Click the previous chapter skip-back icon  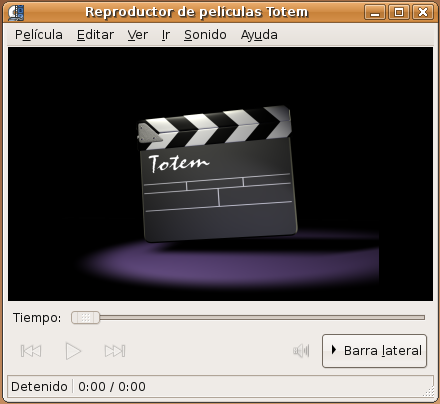coord(31,351)
